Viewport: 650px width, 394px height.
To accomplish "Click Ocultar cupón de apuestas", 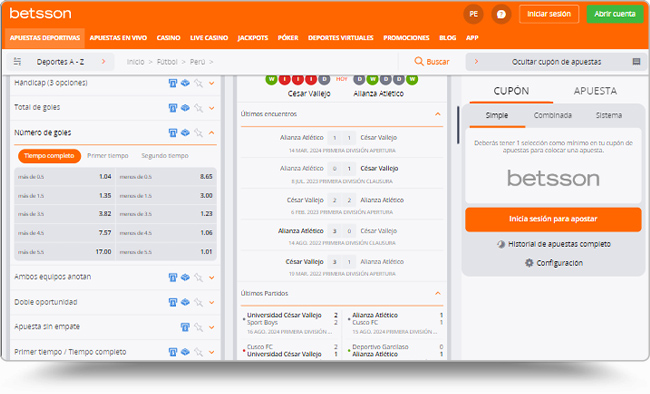I will pos(556,62).
